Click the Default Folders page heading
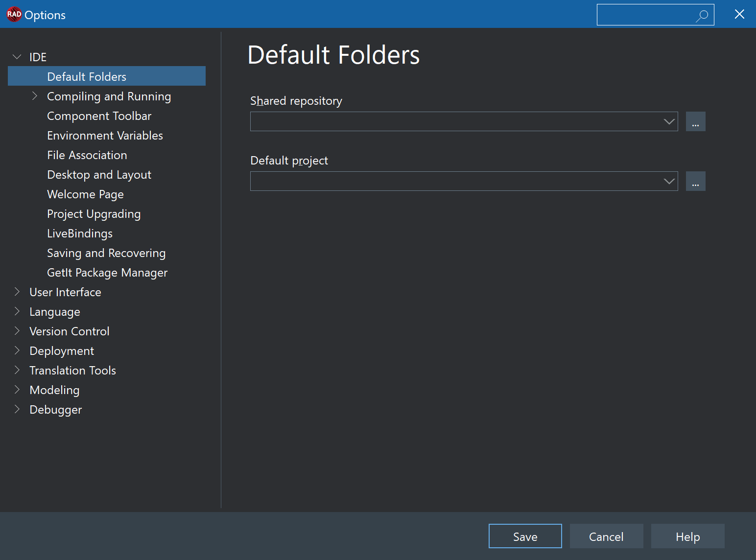Screen dimensions: 756x560 pos(333,55)
